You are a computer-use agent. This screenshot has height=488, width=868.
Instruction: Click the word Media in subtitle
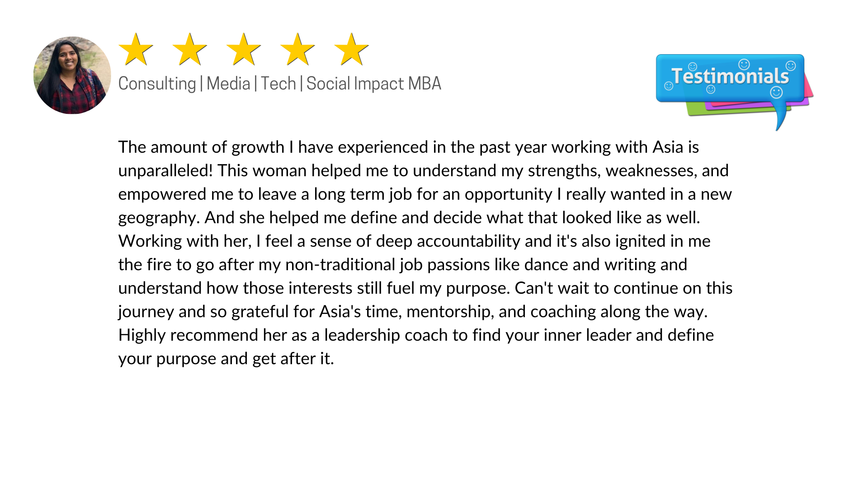pyautogui.click(x=228, y=84)
